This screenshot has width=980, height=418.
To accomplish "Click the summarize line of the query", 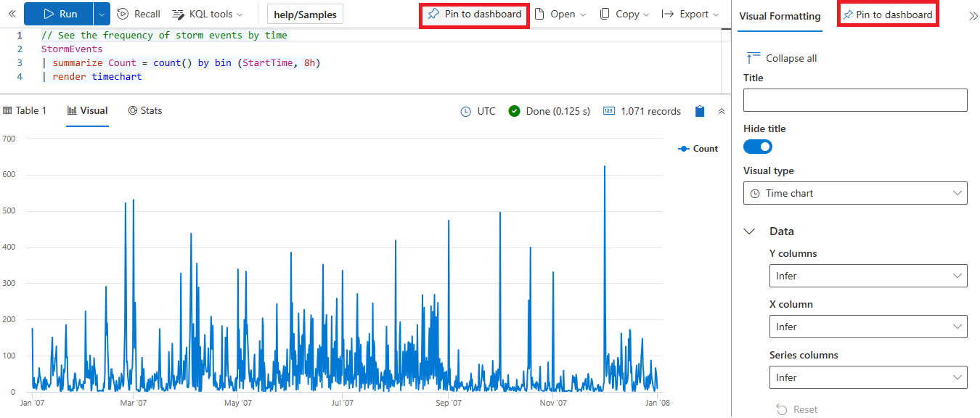I will pos(181,62).
